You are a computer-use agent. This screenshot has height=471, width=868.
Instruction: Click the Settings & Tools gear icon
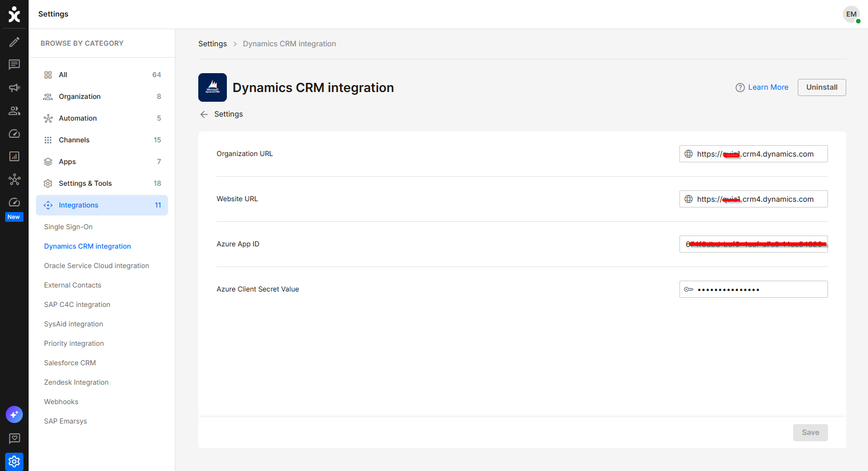48,183
